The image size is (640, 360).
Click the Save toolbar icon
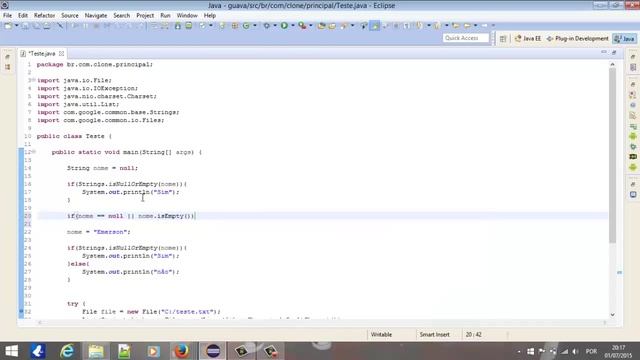(x=25, y=26)
